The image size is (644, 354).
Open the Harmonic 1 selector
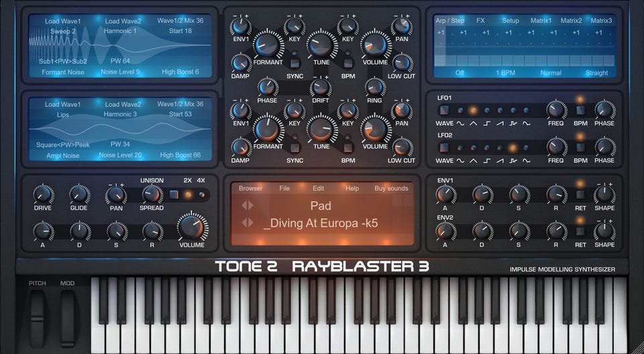120,31
